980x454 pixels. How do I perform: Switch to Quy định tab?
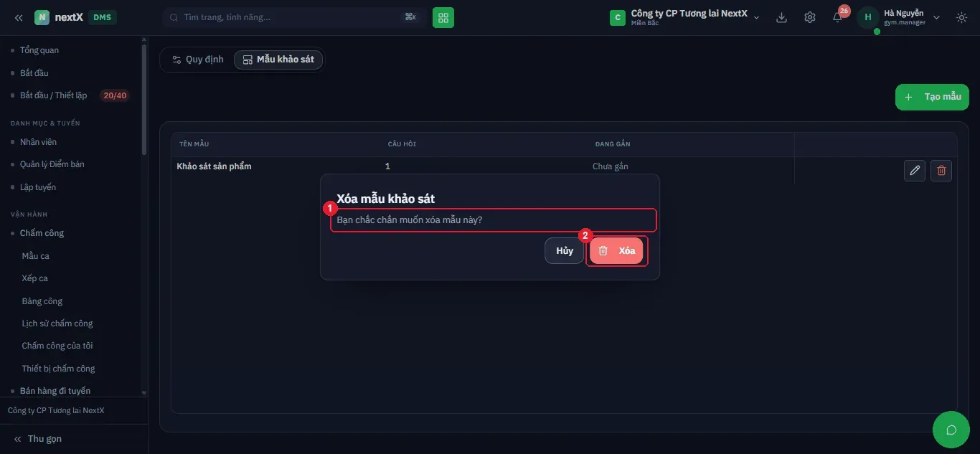pyautogui.click(x=198, y=60)
